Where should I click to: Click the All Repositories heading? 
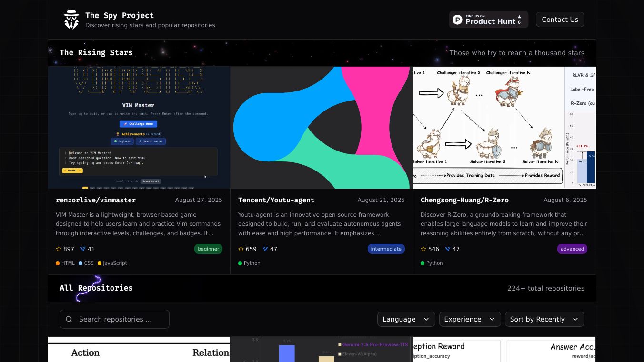click(96, 288)
